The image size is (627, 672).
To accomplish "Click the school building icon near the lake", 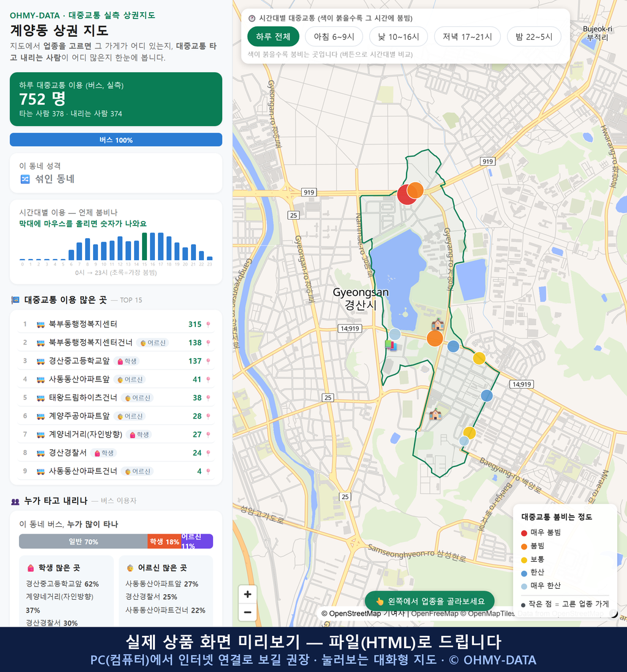I will tap(437, 324).
